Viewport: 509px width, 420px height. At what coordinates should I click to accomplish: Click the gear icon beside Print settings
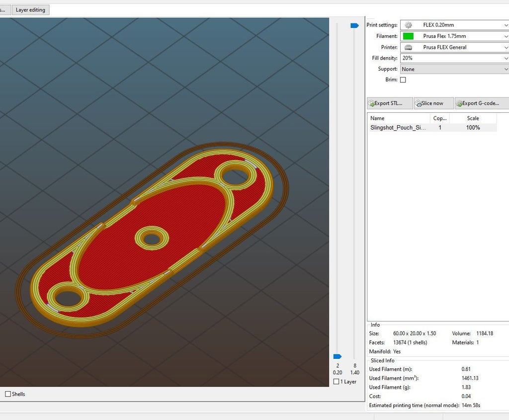pyautogui.click(x=408, y=25)
